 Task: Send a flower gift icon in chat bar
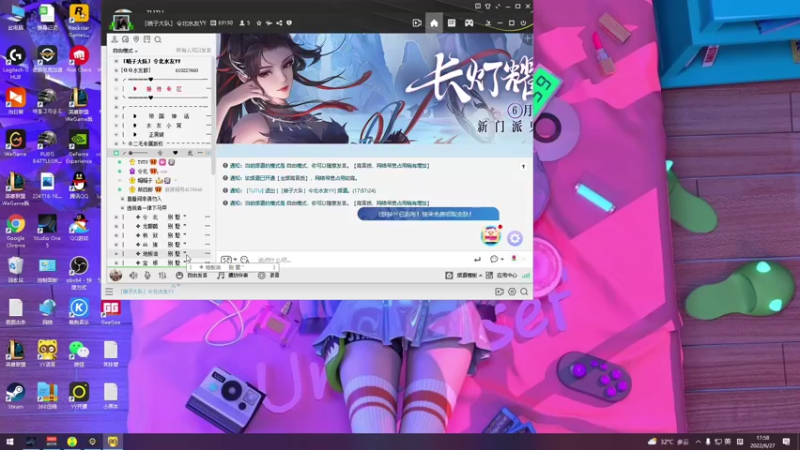(514, 259)
